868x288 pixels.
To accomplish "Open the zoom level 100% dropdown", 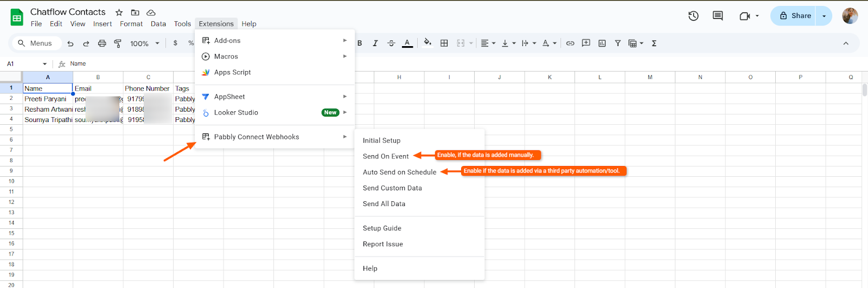I will [x=145, y=43].
